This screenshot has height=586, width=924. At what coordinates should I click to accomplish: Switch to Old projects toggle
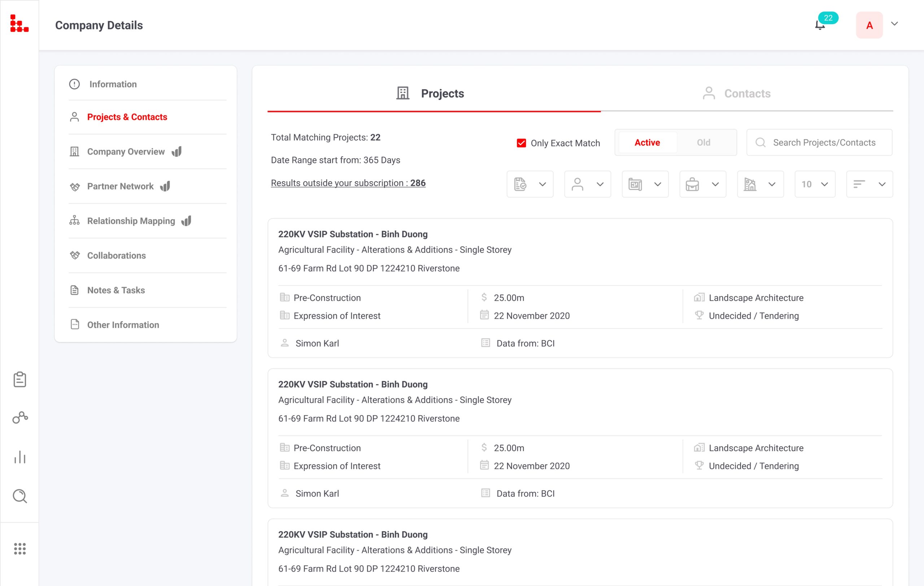coord(703,142)
